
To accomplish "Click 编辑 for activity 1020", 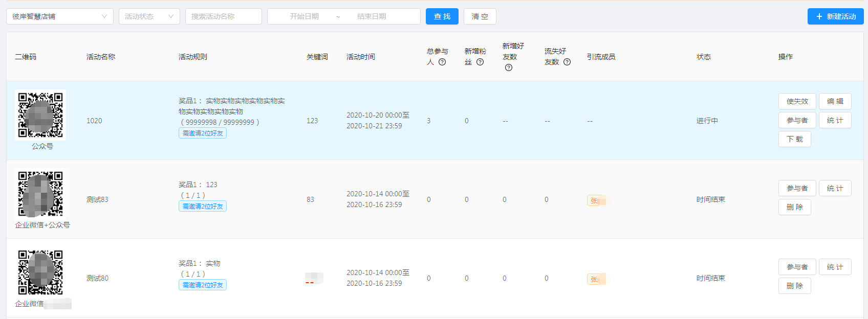I will (x=835, y=101).
